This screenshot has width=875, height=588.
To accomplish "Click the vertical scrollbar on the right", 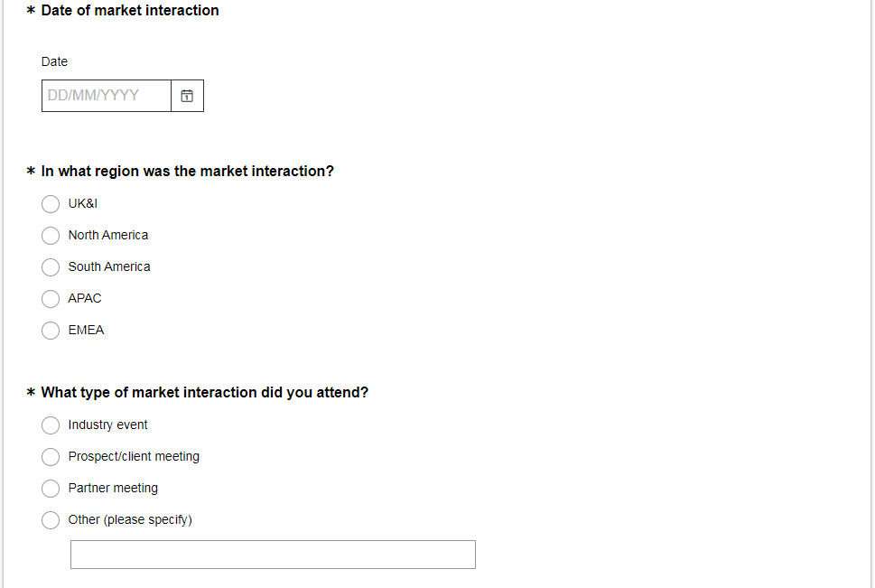I will point(870,294).
